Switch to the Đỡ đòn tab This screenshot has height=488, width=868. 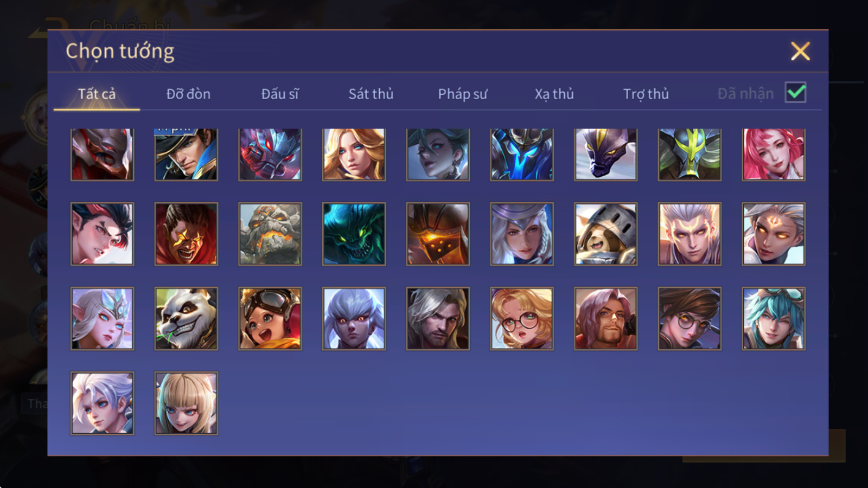coord(188,94)
